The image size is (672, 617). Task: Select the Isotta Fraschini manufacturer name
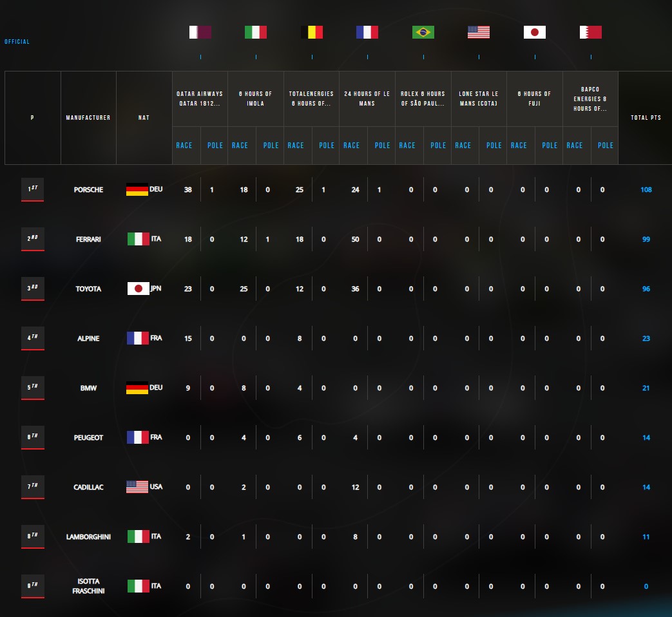tap(88, 586)
